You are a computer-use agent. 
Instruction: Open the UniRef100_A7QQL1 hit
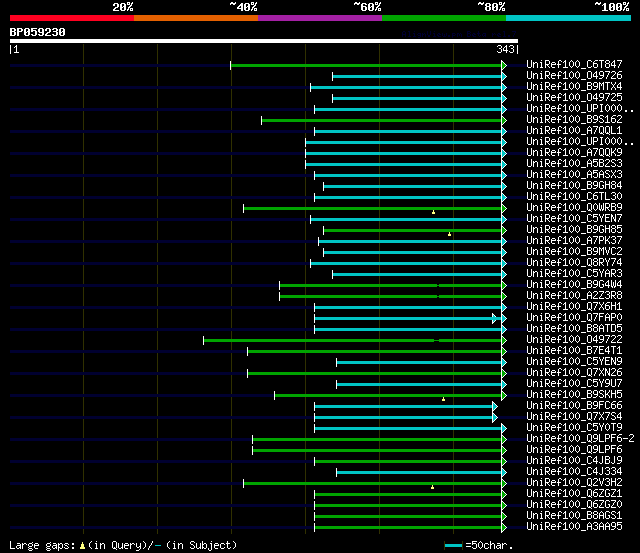[574, 131]
